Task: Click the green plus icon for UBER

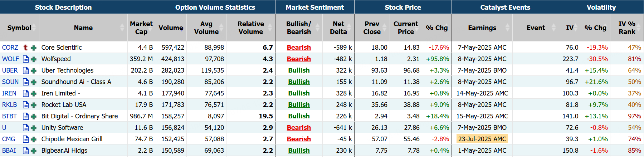Action: pos(34,70)
